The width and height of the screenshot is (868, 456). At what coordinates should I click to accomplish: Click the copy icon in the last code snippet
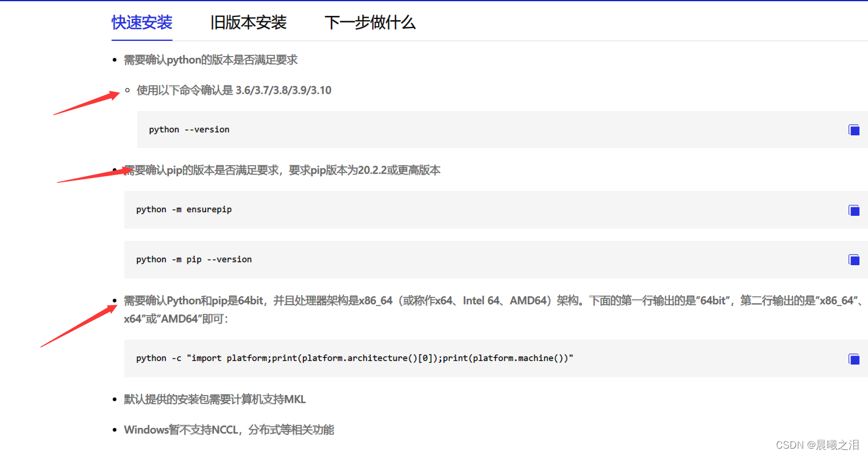853,359
